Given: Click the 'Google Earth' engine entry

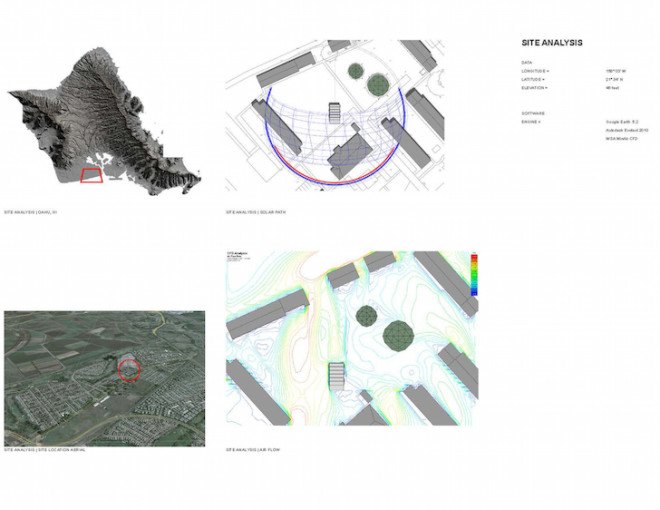Looking at the screenshot, I should tap(622, 122).
